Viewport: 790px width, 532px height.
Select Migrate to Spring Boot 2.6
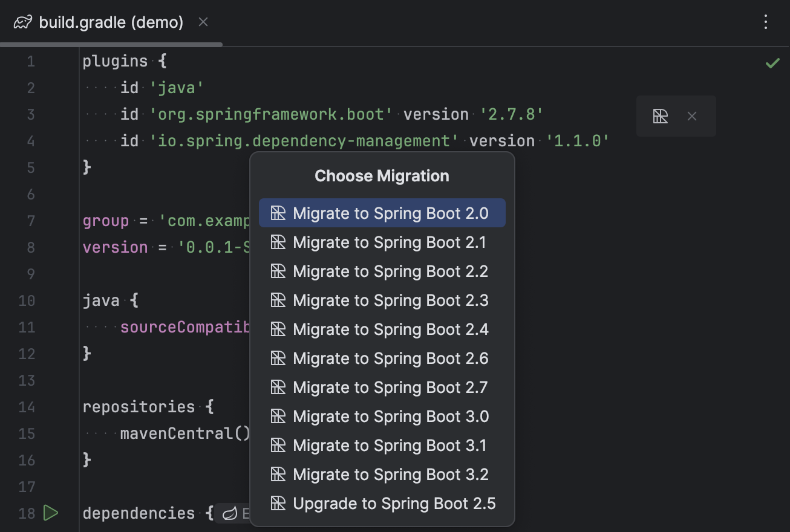[x=390, y=358]
